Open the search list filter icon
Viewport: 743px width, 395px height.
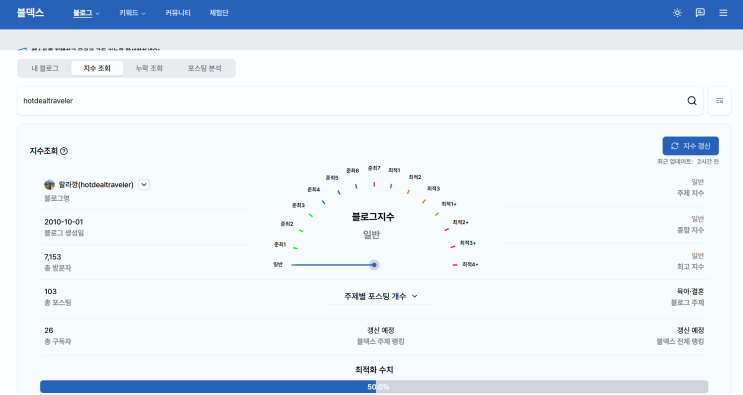coord(719,100)
